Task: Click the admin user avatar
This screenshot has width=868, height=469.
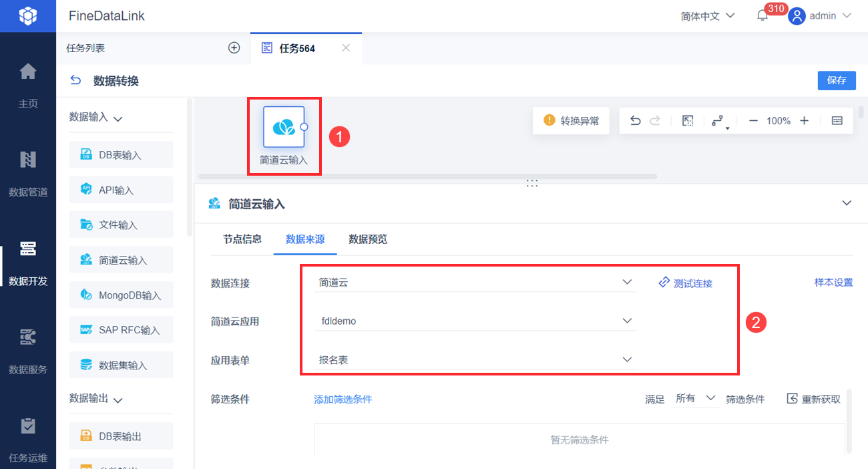Action: (796, 15)
